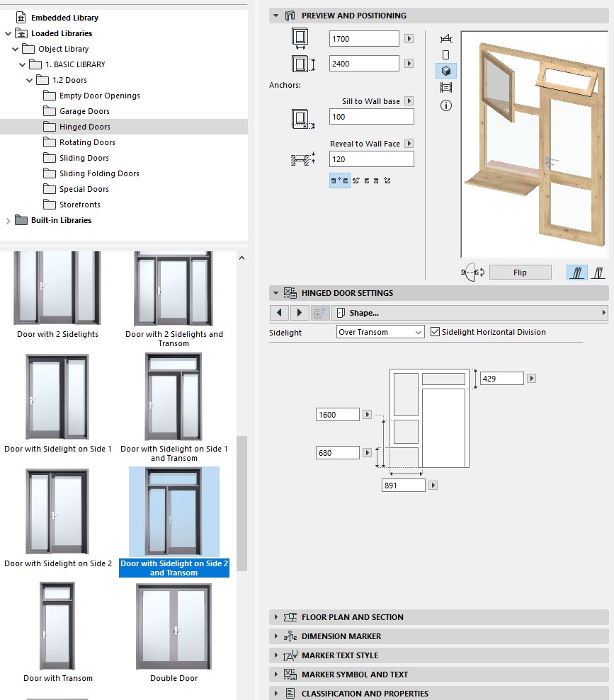Viewport: 614px width, 700px height.
Task: Click the grayed-out page list icon beside Shape
Action: click(x=319, y=313)
